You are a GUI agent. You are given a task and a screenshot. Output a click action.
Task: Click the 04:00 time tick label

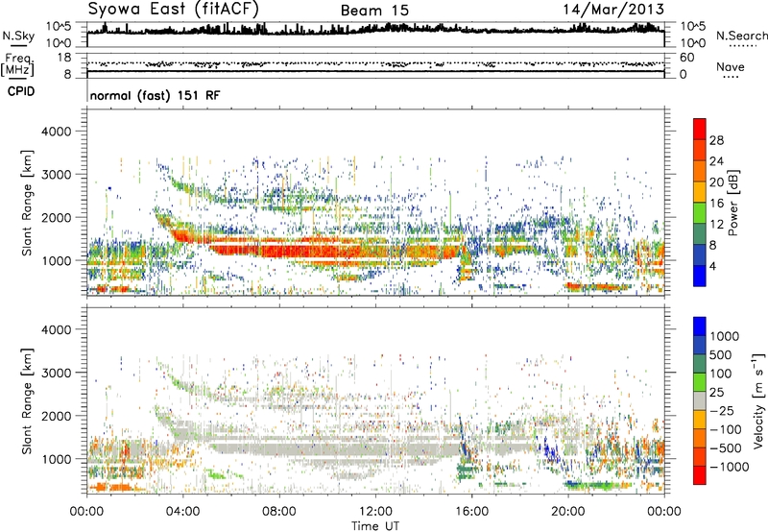coord(182,512)
